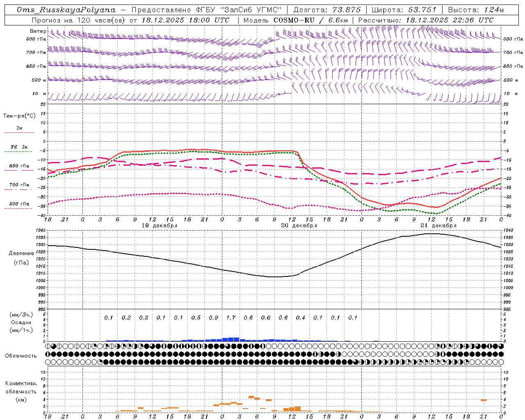Click the 850 гПа temperature legend entry
525x420 pixels.
click(19, 166)
